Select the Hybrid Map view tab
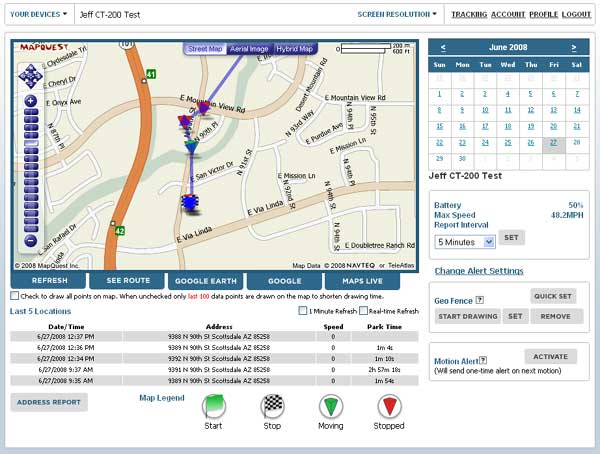Viewport: 600px width, 454px height. [x=294, y=49]
